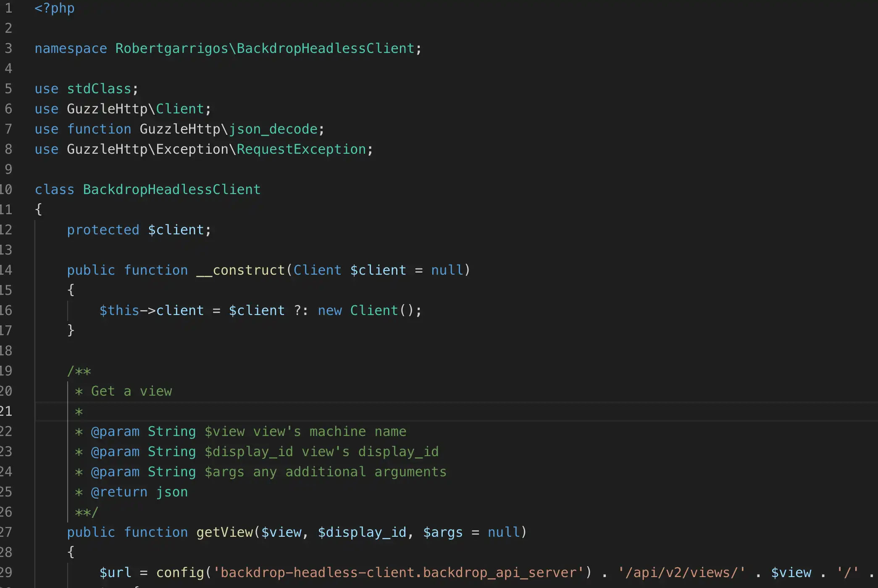Click line number 14 in the gutter
The height and width of the screenshot is (588, 878).
click(6, 270)
